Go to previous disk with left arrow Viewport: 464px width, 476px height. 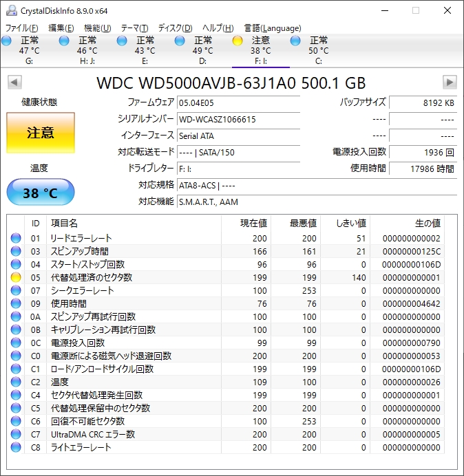(x=14, y=82)
